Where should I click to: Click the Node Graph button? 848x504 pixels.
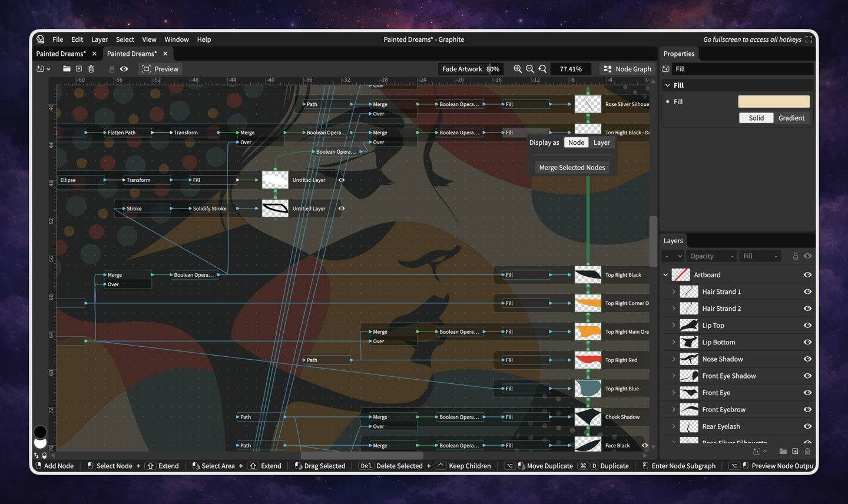(x=628, y=69)
